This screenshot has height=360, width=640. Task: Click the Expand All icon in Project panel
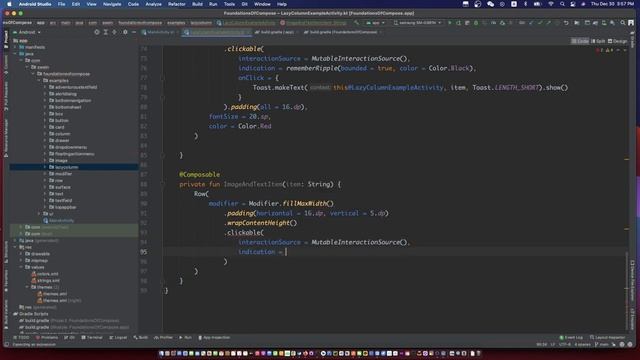click(x=106, y=32)
